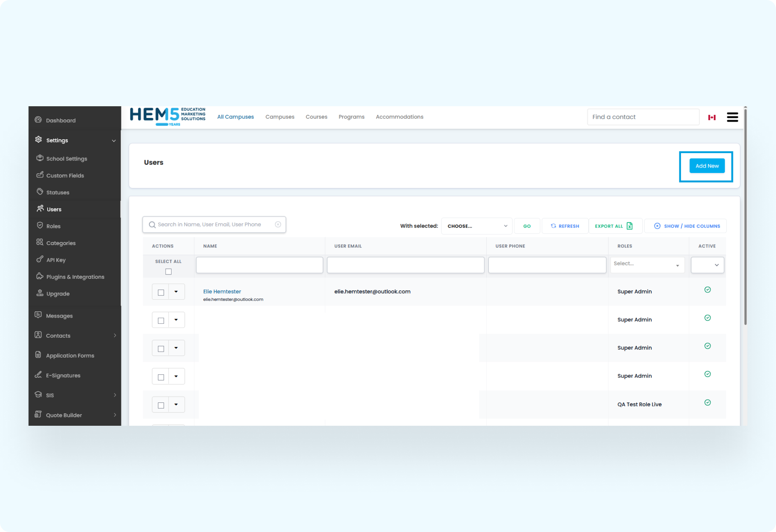Click the Plugins & Integrations icon in sidebar
The height and width of the screenshot is (532, 776).
(x=40, y=276)
